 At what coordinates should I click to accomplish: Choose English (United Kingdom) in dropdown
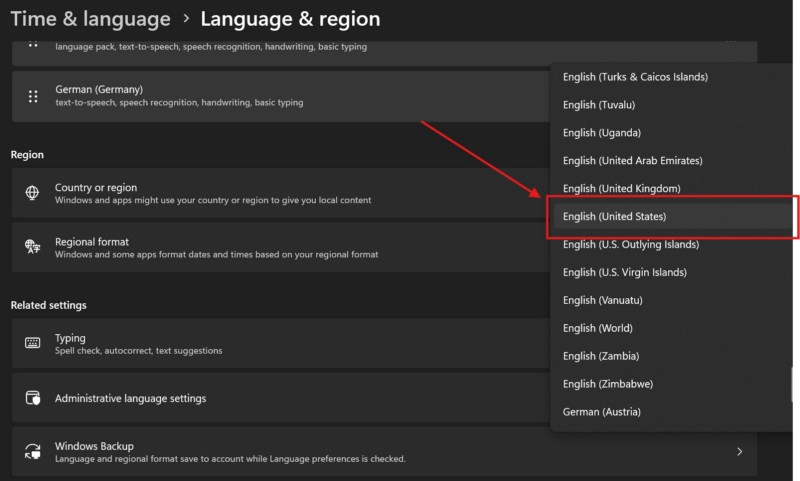tap(621, 189)
